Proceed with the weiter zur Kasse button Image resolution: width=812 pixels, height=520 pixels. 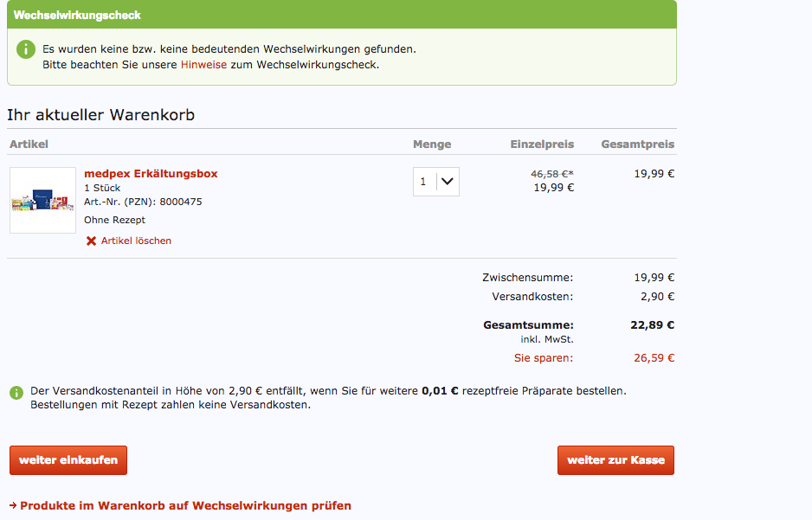(615, 460)
